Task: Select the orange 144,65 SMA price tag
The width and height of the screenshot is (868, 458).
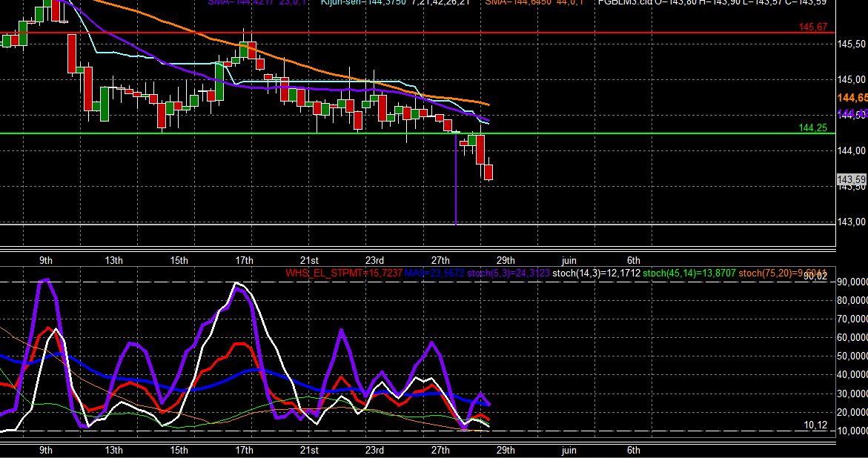Action: 852,98
